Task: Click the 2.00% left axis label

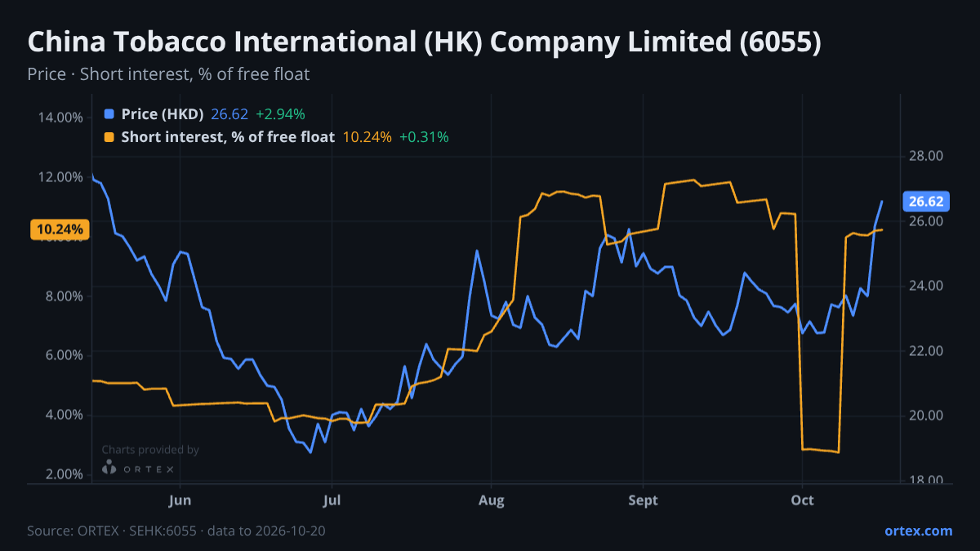Action: [64, 474]
